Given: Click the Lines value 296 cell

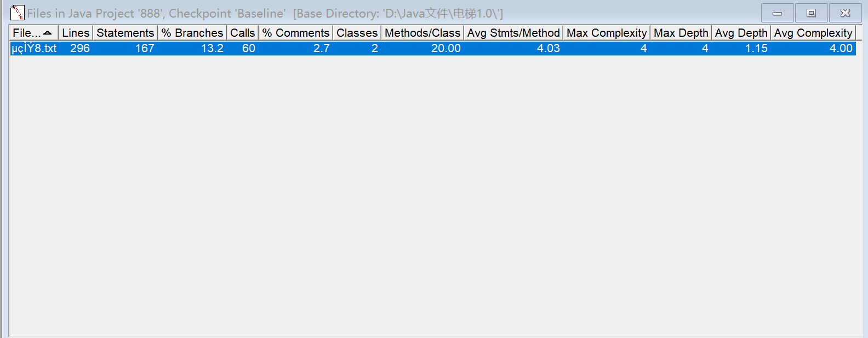Looking at the screenshot, I should point(80,48).
